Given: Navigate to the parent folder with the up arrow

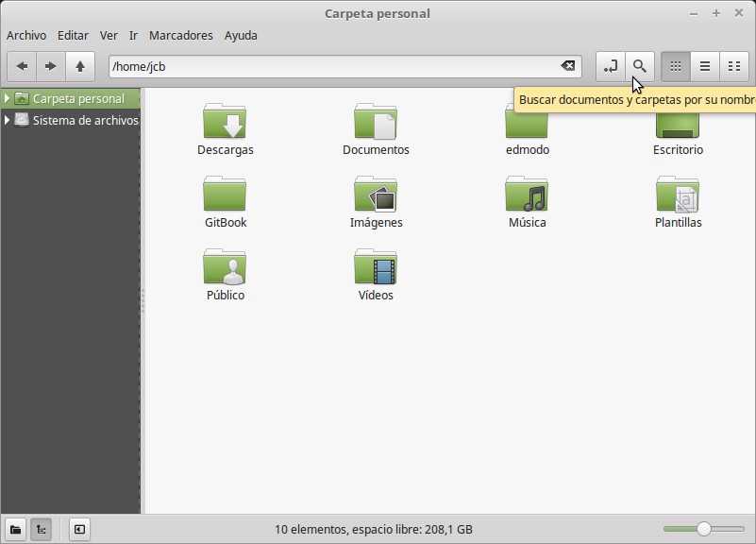Looking at the screenshot, I should (x=80, y=66).
